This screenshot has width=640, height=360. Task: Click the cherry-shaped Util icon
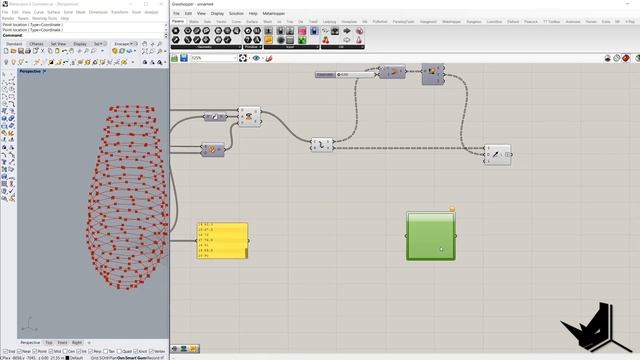(x=326, y=40)
